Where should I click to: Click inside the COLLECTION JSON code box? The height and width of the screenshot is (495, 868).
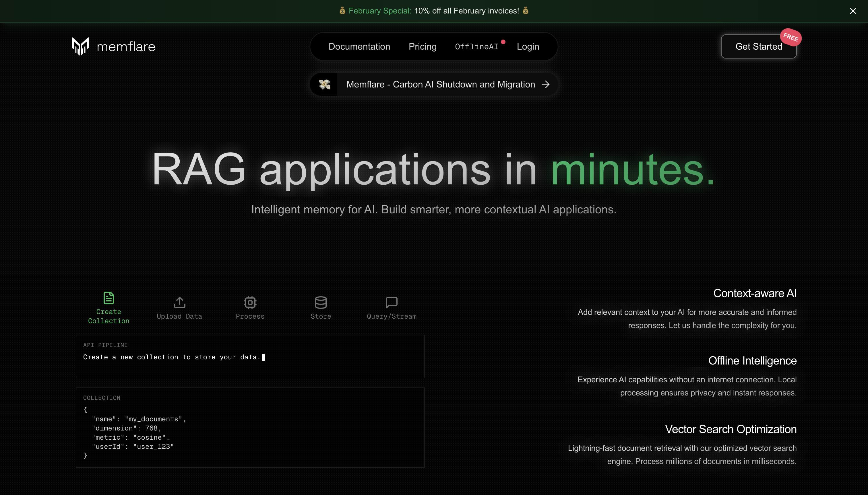[250, 432]
